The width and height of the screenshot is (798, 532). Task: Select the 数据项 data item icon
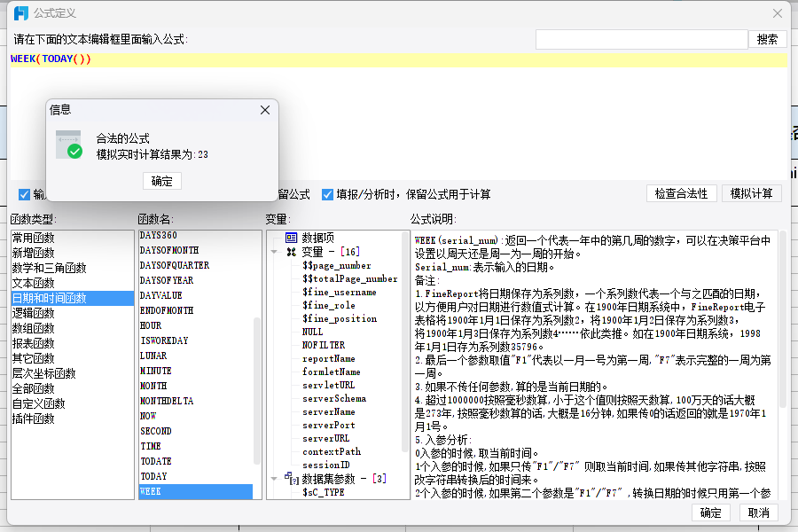point(291,238)
